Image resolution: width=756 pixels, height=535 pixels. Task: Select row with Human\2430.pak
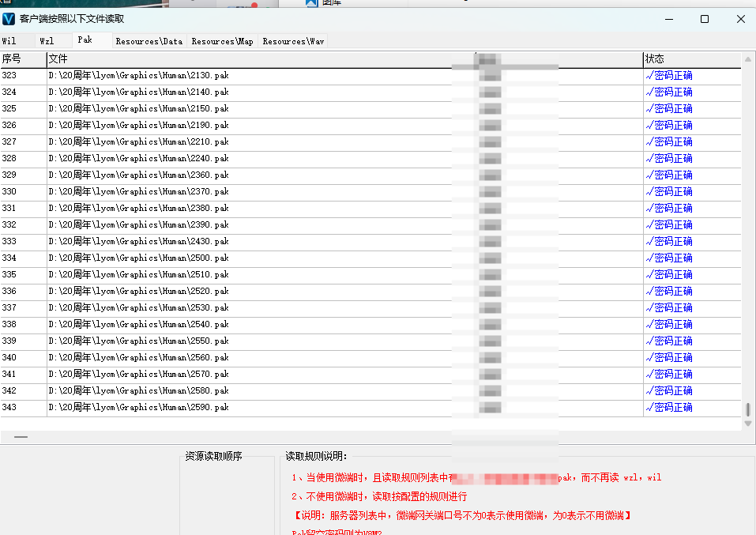coord(370,242)
